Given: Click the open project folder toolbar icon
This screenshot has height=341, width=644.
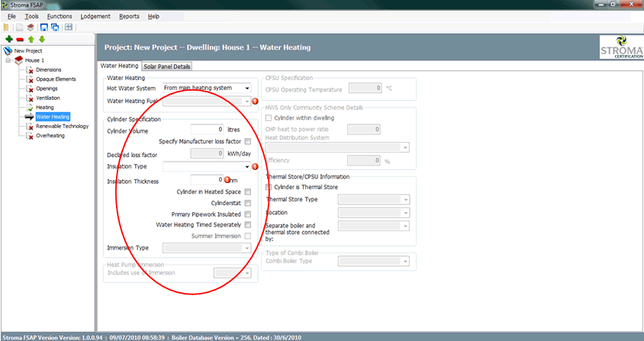Looking at the screenshot, I should point(6,27).
